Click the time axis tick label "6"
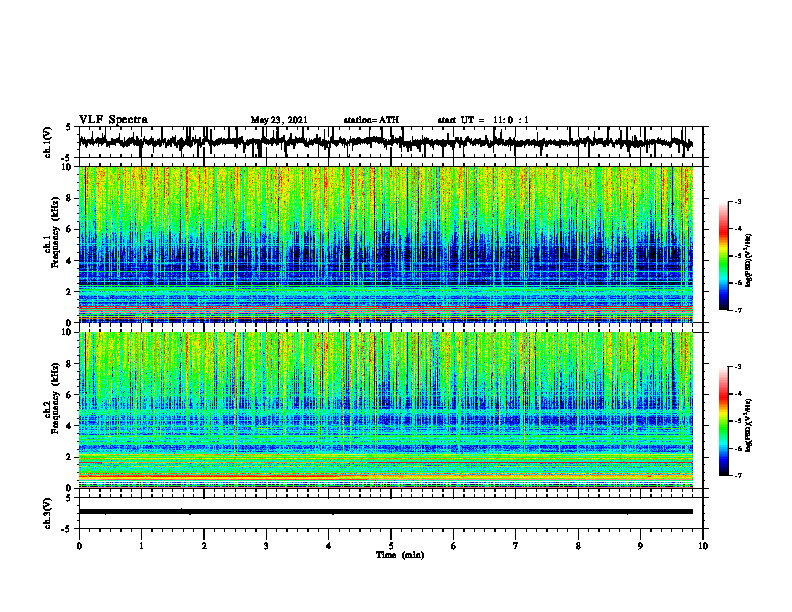This screenshot has width=792, height=612. point(454,546)
